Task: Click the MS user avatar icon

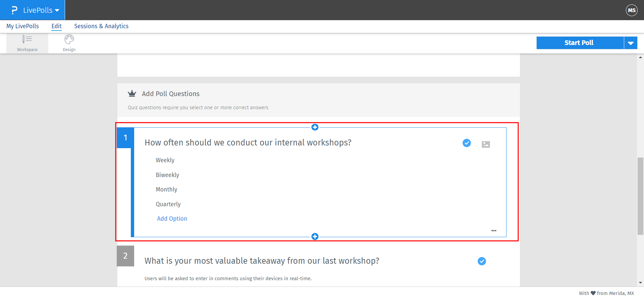Action: tap(632, 10)
